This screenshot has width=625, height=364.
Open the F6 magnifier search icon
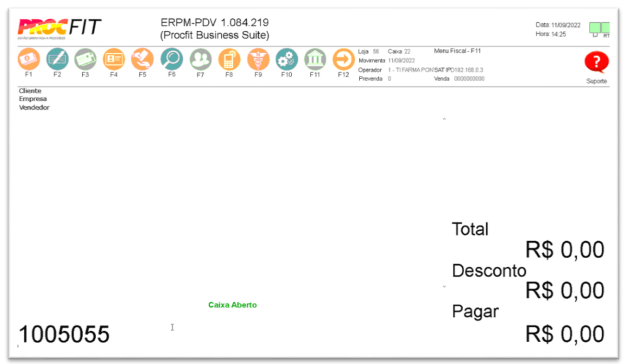[172, 59]
